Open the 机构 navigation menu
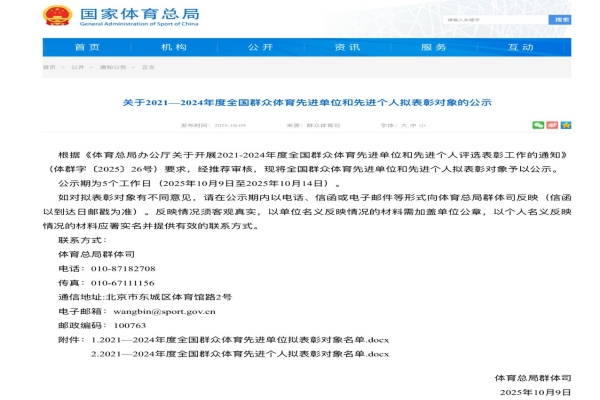The image size is (600, 400). pyautogui.click(x=173, y=47)
